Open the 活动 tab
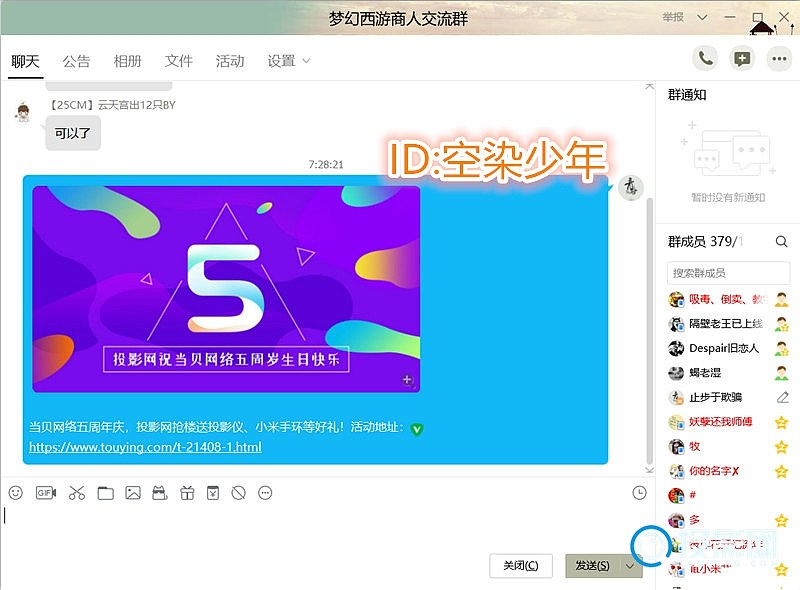The height and width of the screenshot is (590, 800). [230, 61]
